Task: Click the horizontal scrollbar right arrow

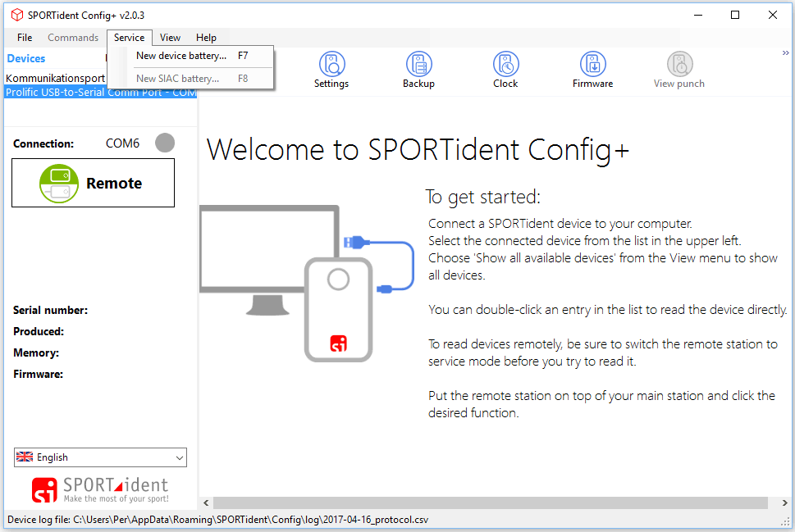Action: pos(784,503)
